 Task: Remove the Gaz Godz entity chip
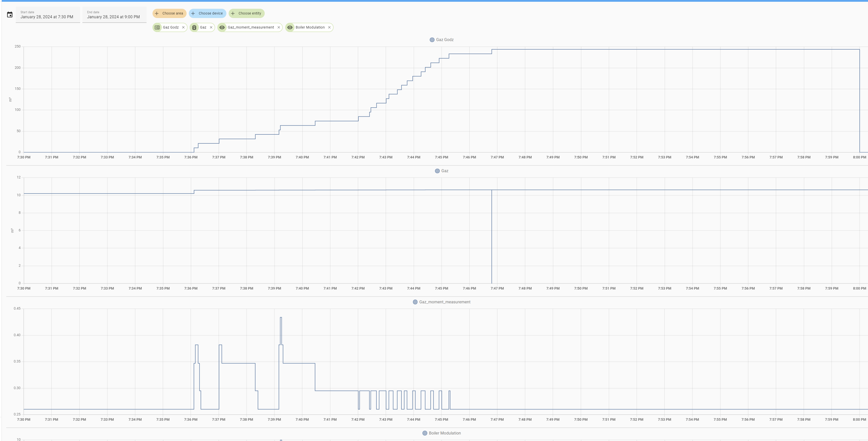183,27
